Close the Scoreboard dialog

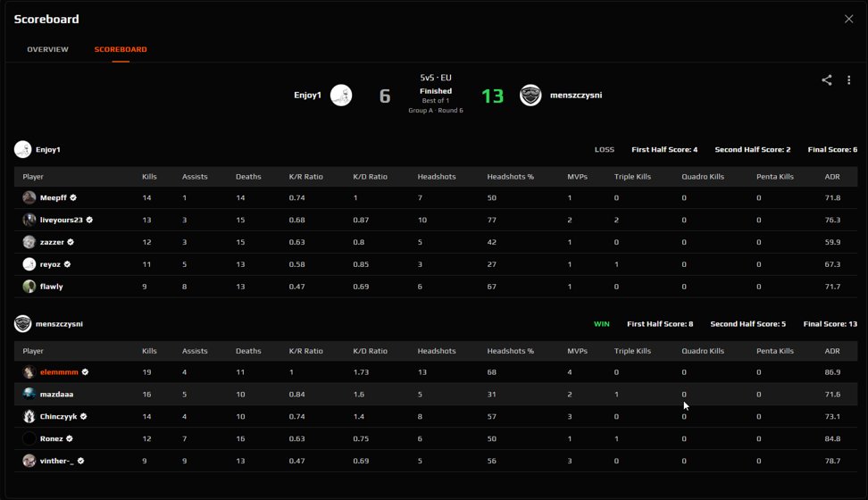[x=848, y=19]
